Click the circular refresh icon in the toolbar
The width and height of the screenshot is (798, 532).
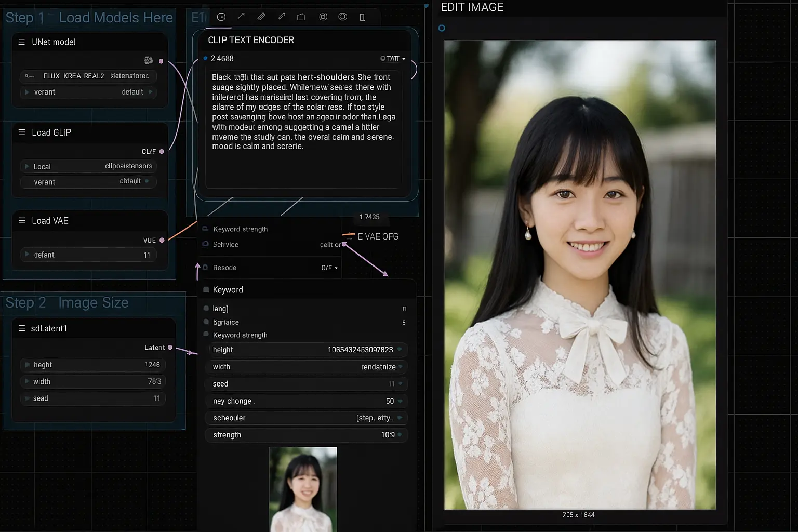343,17
